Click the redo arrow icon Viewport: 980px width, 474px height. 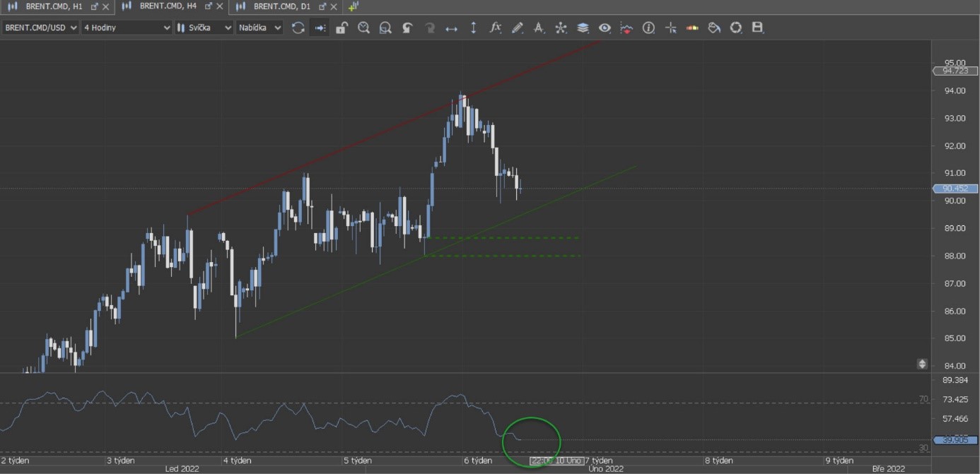[x=429, y=28]
